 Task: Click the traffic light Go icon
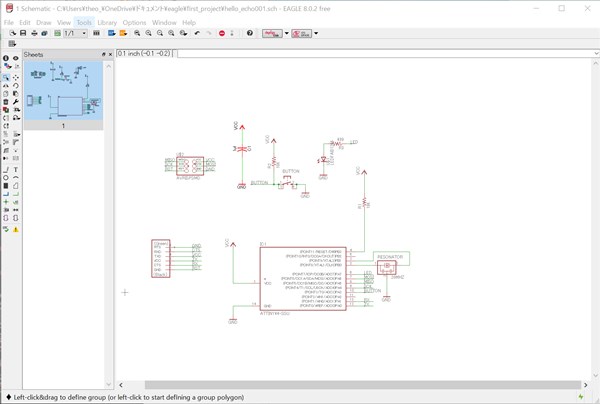(x=232, y=33)
